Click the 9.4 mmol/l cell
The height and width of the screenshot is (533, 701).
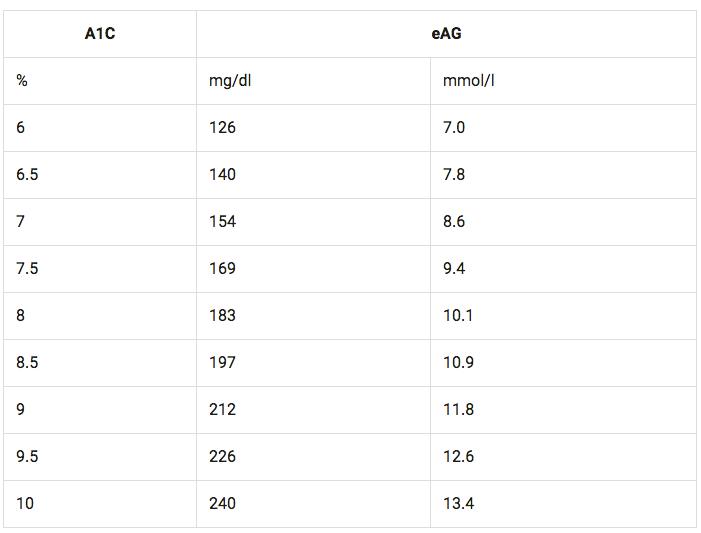pos(454,269)
